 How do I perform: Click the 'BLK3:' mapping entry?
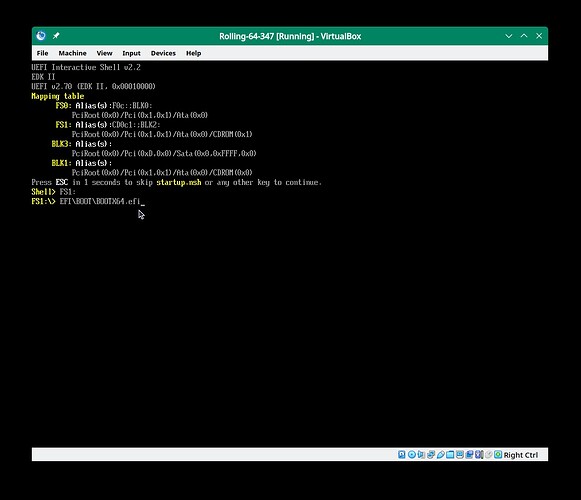point(62,144)
